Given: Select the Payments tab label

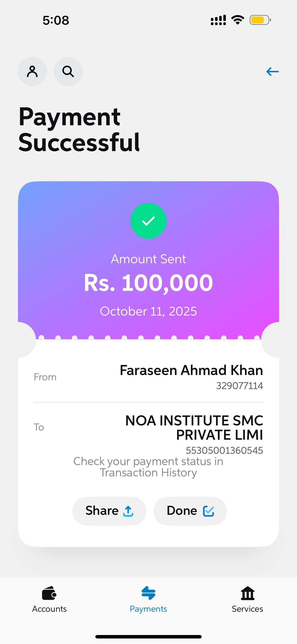Looking at the screenshot, I should point(148,609).
